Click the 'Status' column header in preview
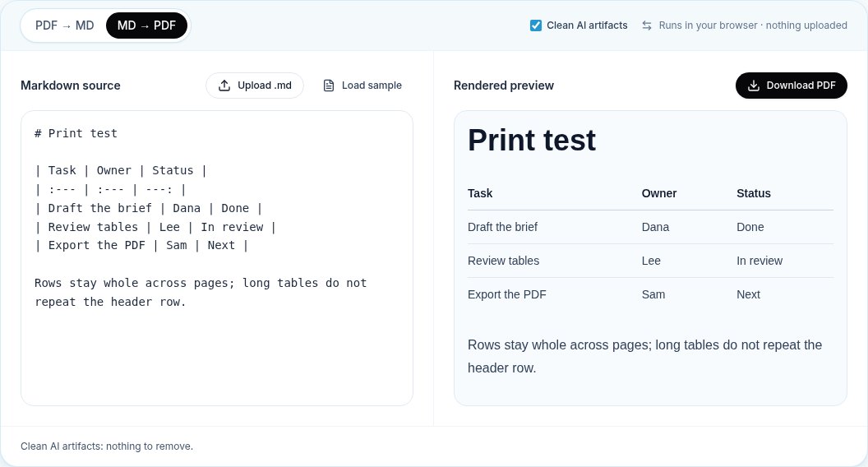 [x=754, y=193]
